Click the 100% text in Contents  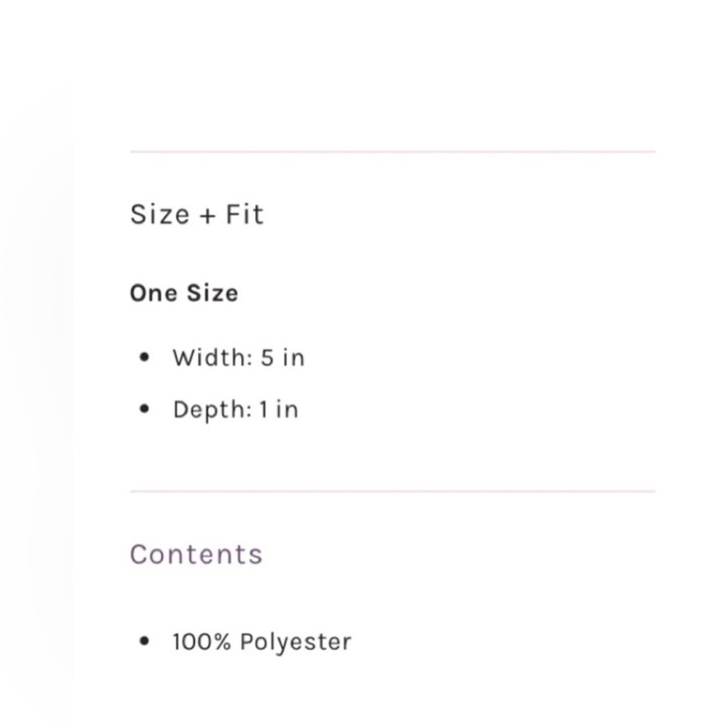click(202, 641)
